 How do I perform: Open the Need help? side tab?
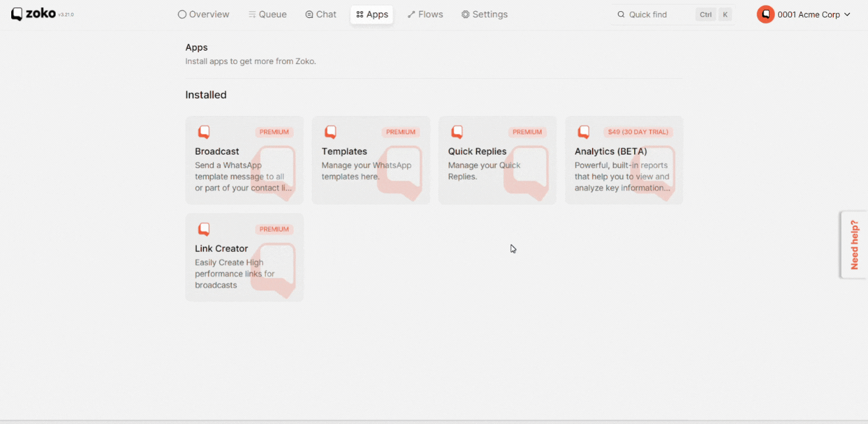click(854, 245)
